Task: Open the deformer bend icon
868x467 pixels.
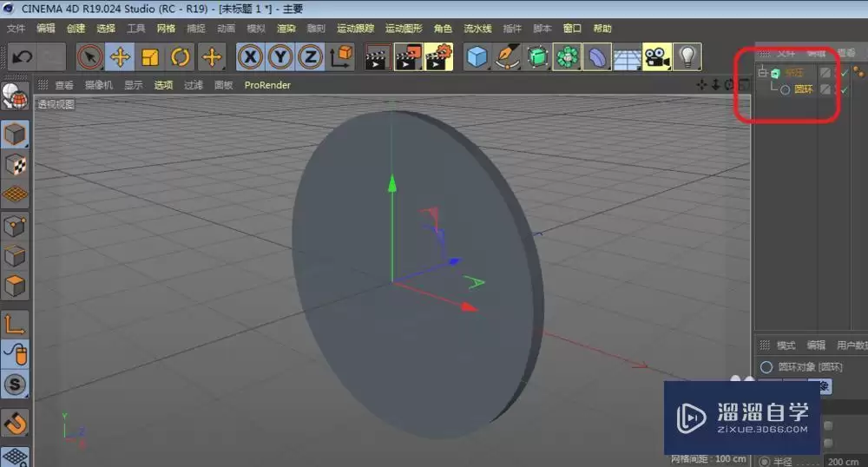Action: [597, 57]
